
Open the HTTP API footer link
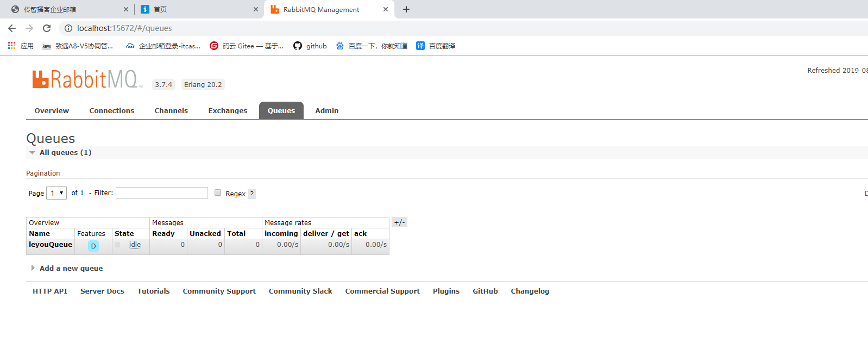click(x=50, y=291)
